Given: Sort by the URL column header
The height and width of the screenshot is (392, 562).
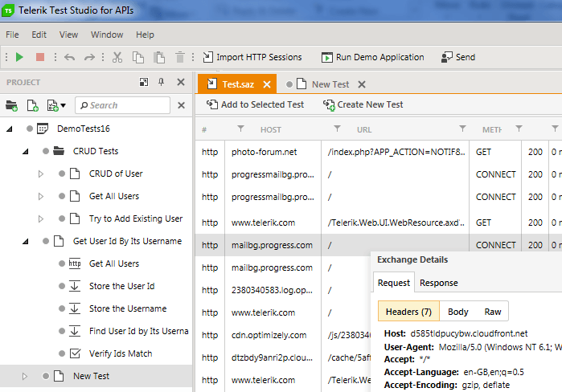Looking at the screenshot, I should pyautogui.click(x=364, y=129).
